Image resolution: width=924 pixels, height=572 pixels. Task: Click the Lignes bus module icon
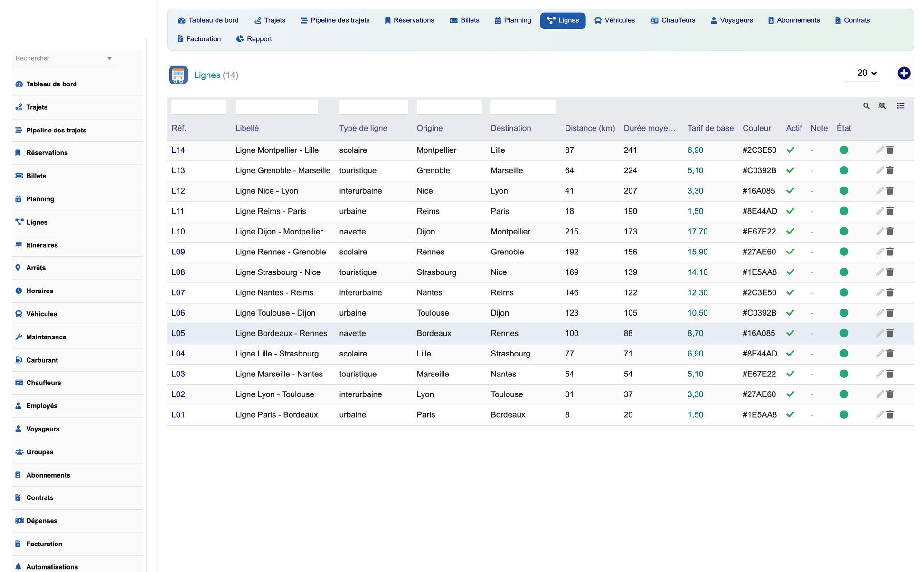pyautogui.click(x=178, y=75)
